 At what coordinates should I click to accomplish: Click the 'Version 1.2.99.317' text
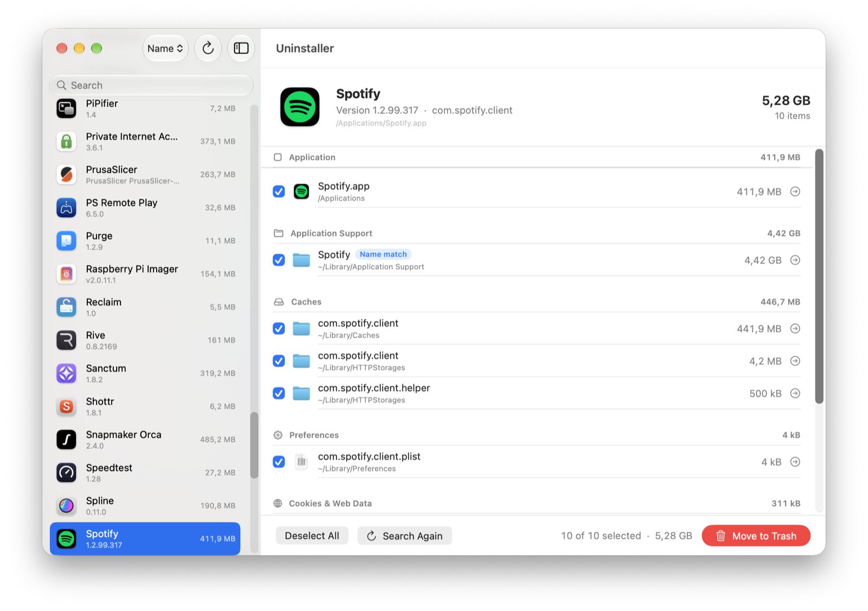point(377,110)
